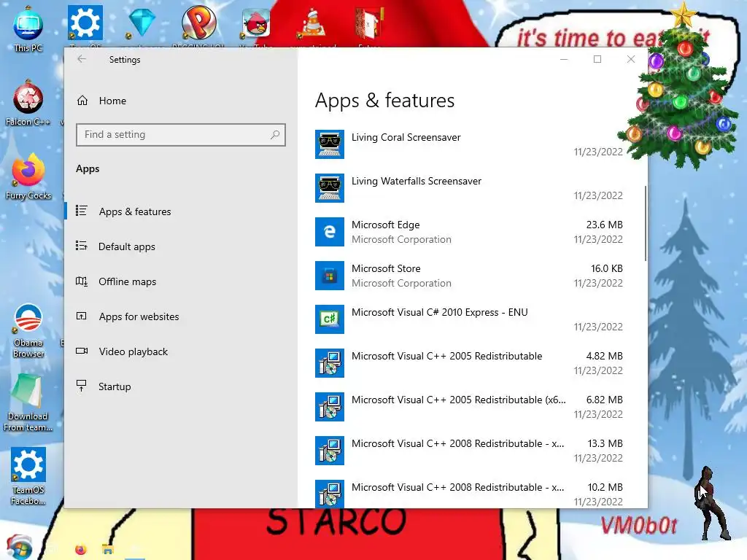Open Apps for websites section
The height and width of the screenshot is (560, 747).
coord(139,316)
